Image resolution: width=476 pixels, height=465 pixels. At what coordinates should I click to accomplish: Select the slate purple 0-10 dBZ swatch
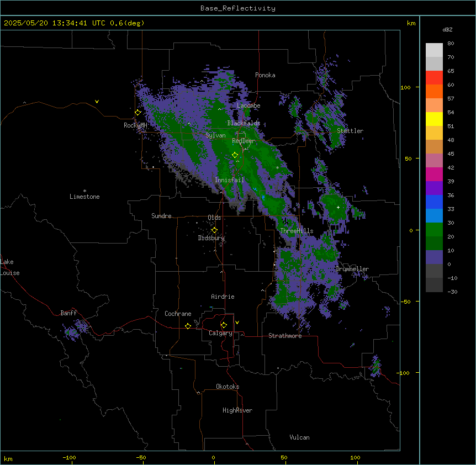(x=434, y=257)
